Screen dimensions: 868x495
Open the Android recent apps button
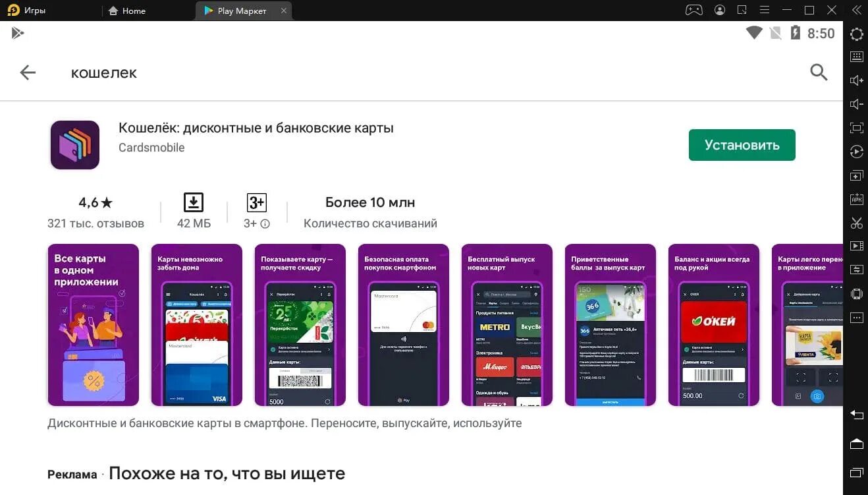(856, 473)
